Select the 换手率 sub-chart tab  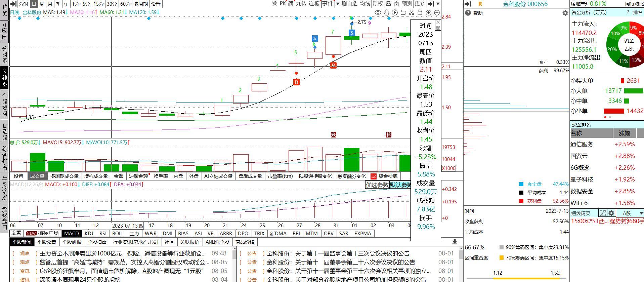pyautogui.click(x=161, y=176)
